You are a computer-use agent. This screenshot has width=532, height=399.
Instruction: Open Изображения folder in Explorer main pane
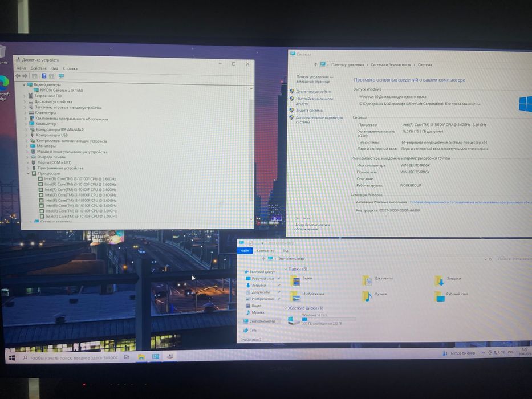[307, 296]
